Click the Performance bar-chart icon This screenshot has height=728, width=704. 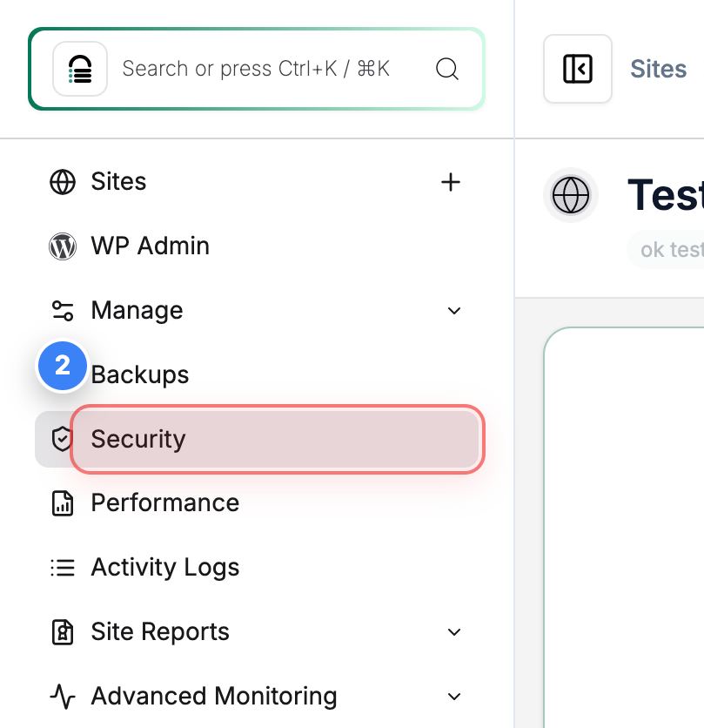[x=62, y=502]
